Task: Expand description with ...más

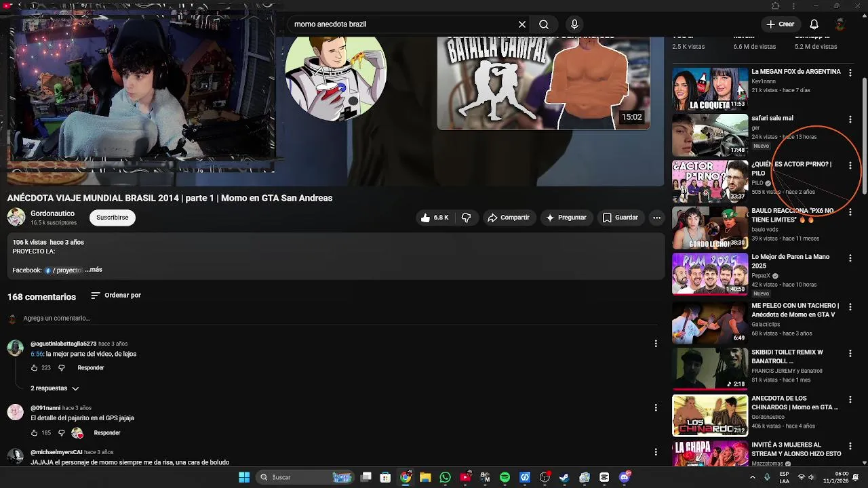Action: click(x=94, y=270)
